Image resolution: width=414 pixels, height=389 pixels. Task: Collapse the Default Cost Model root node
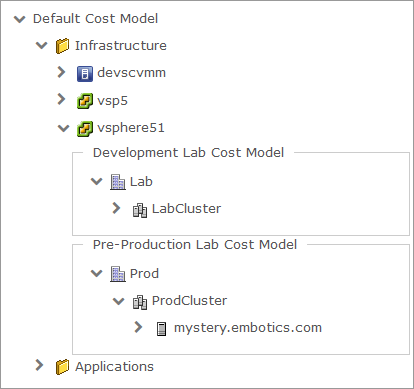20,19
